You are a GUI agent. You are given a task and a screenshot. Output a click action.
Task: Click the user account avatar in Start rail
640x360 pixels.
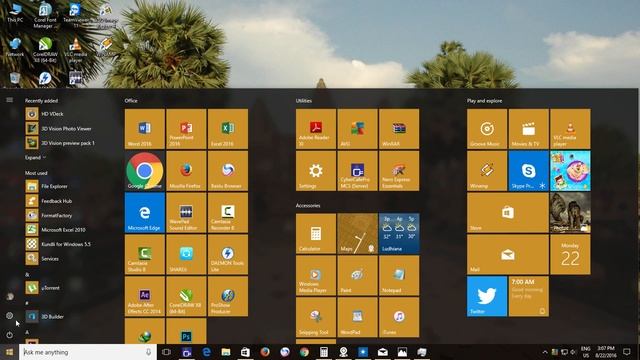[x=9, y=297]
